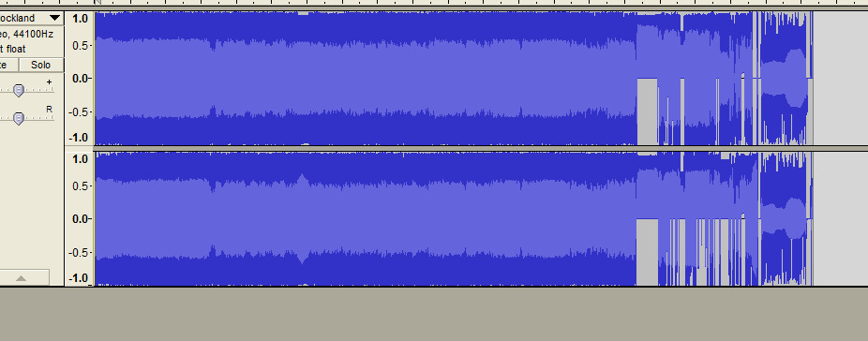The width and height of the screenshot is (868, 341).
Task: Click the dropdown arrow beside the track name
Action: tap(54, 18)
